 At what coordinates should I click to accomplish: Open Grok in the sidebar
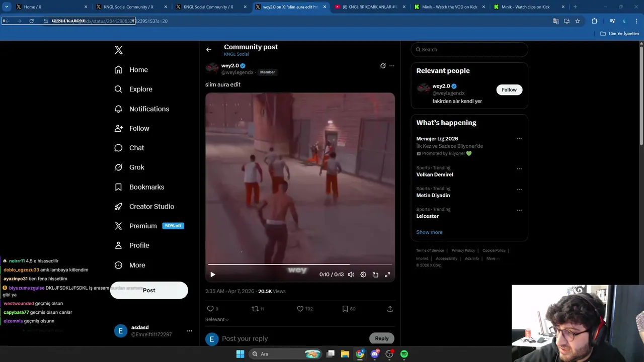(x=129, y=167)
